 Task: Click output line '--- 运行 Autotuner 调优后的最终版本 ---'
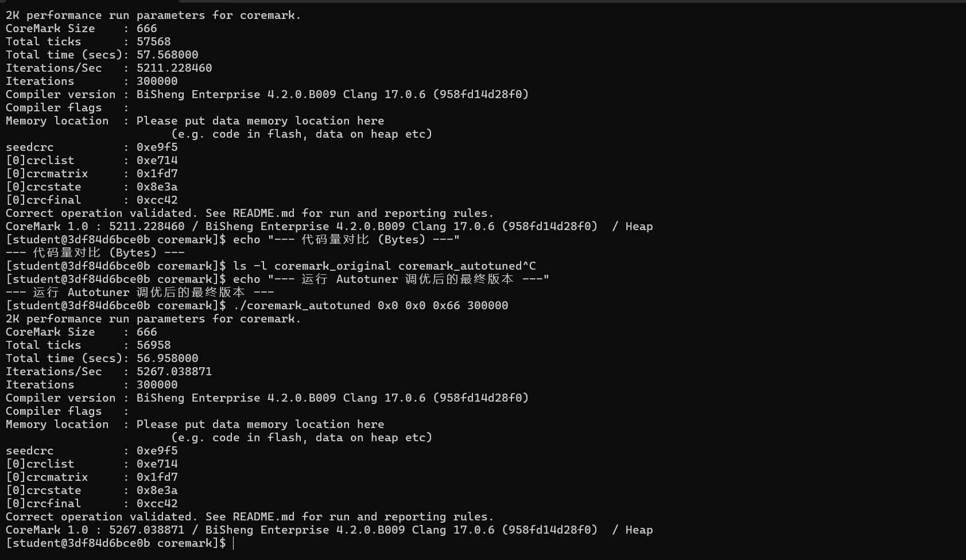click(139, 293)
